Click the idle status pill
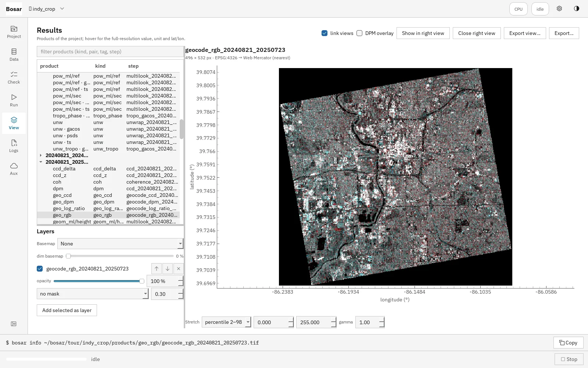This screenshot has height=368, width=588. click(x=540, y=9)
